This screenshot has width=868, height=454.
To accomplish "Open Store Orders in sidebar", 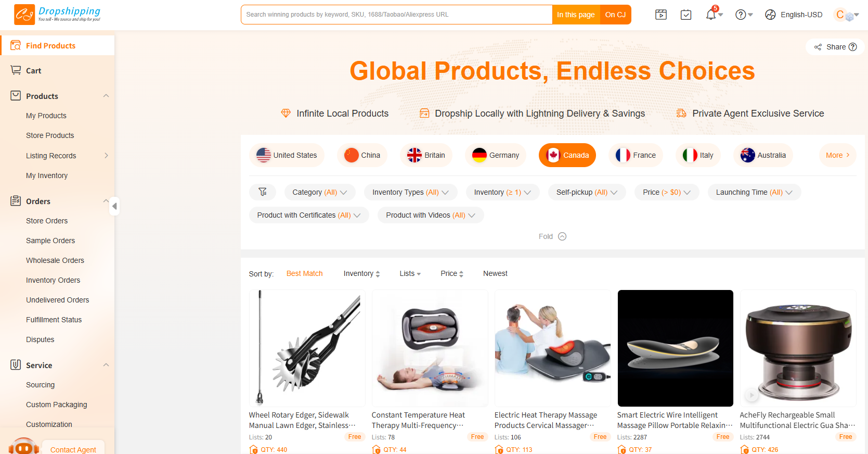I will pos(47,221).
